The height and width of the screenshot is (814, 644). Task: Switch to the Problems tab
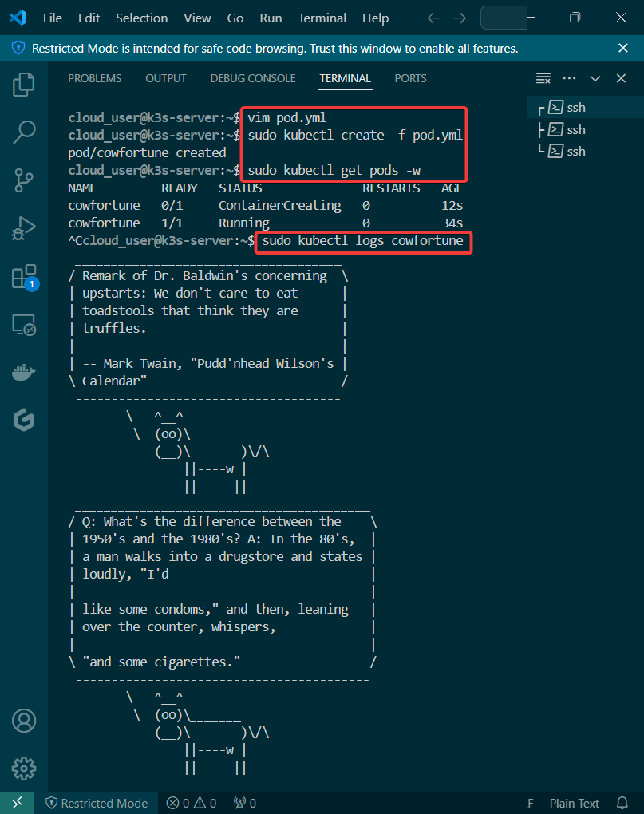click(95, 78)
